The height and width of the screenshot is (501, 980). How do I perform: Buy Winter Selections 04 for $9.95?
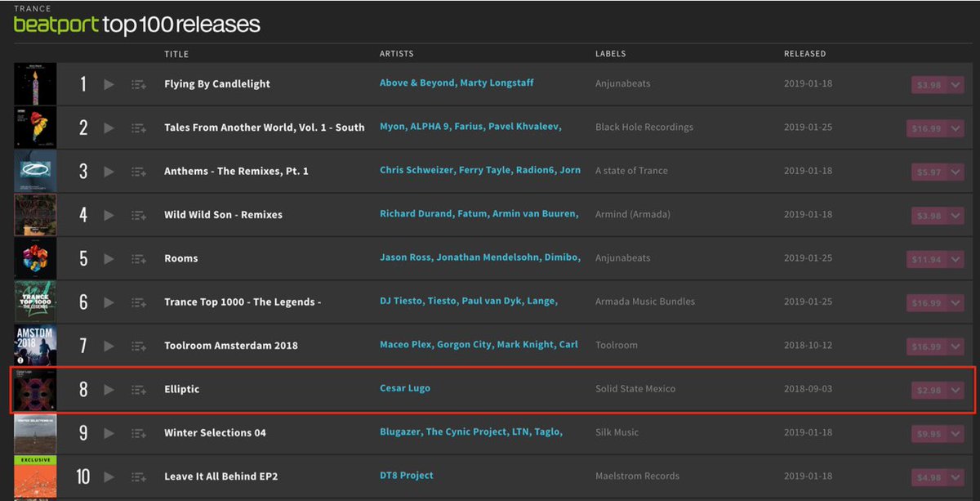point(929,433)
